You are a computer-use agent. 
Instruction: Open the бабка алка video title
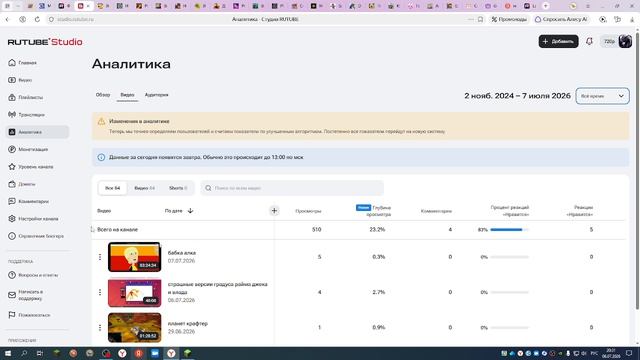[182, 253]
